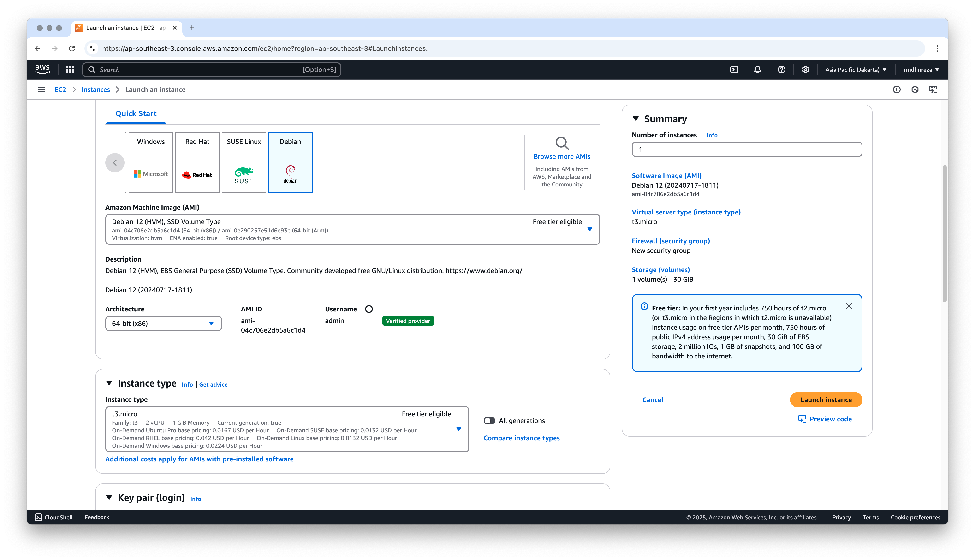Image resolution: width=975 pixels, height=560 pixels.
Task: Focus the Number of instances field
Action: pyautogui.click(x=747, y=149)
